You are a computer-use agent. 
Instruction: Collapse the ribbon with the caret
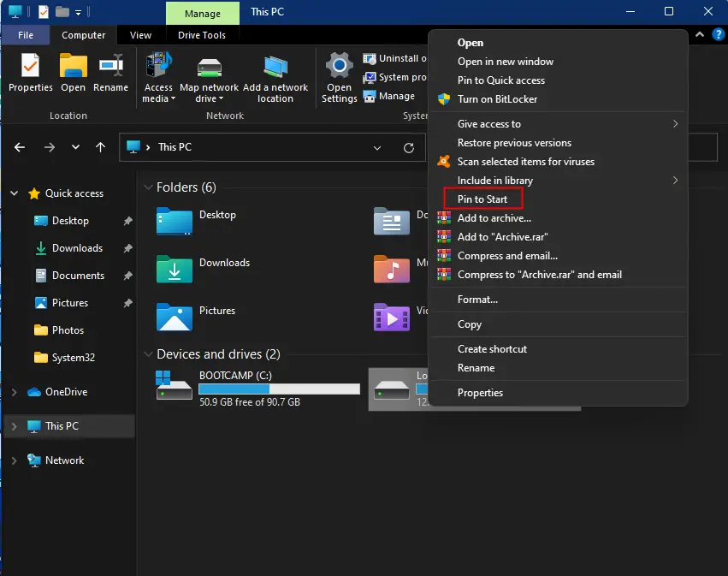pyautogui.click(x=700, y=34)
